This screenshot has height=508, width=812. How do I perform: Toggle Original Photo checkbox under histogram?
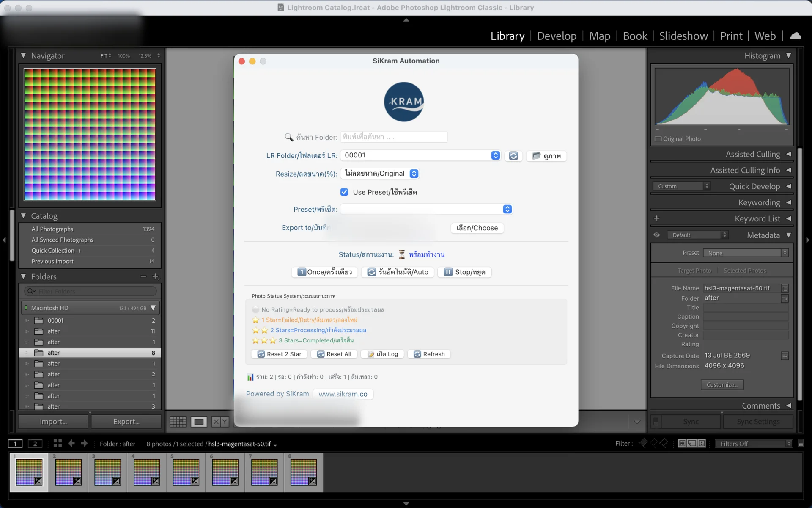click(x=658, y=139)
